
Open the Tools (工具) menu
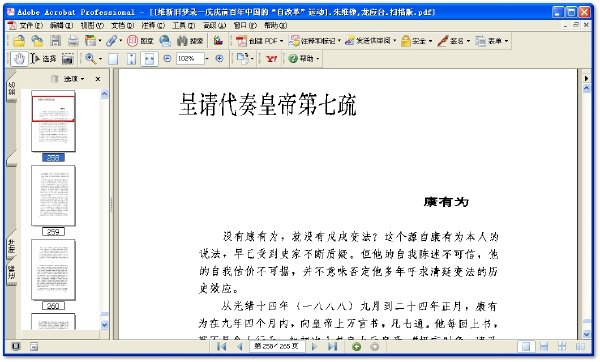[184, 26]
